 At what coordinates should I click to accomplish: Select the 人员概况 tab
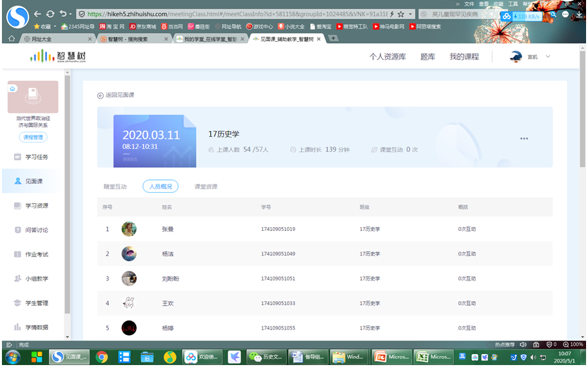(160, 186)
